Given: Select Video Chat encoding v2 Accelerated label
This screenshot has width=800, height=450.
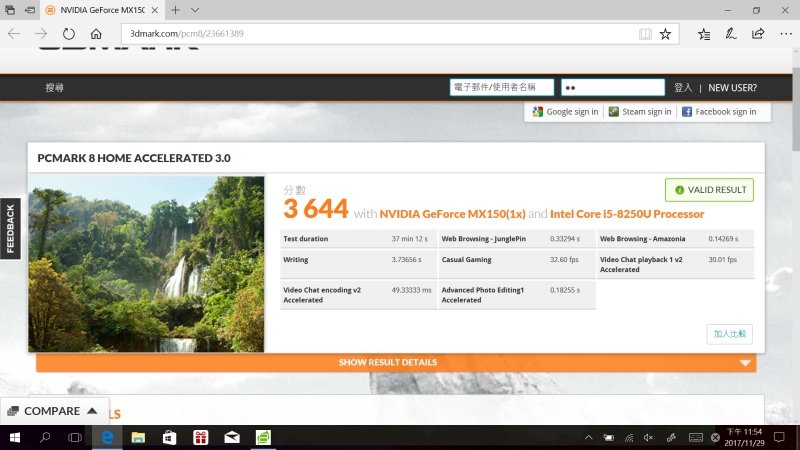Looking at the screenshot, I should pyautogui.click(x=322, y=295).
